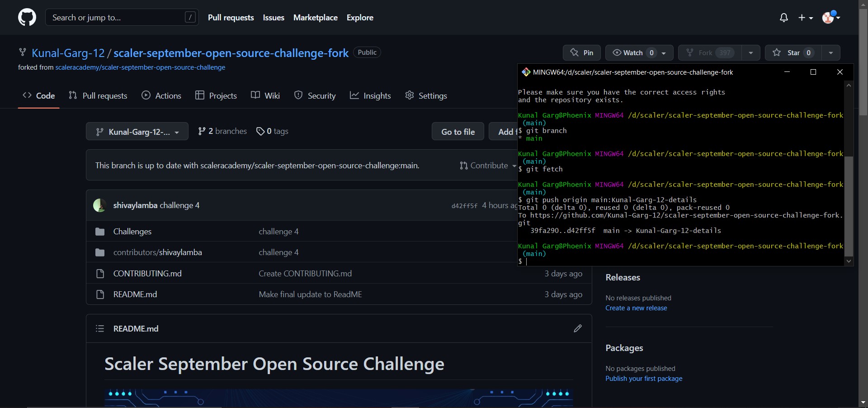Click the Go to file button
The width and height of the screenshot is (868, 408).
(458, 131)
